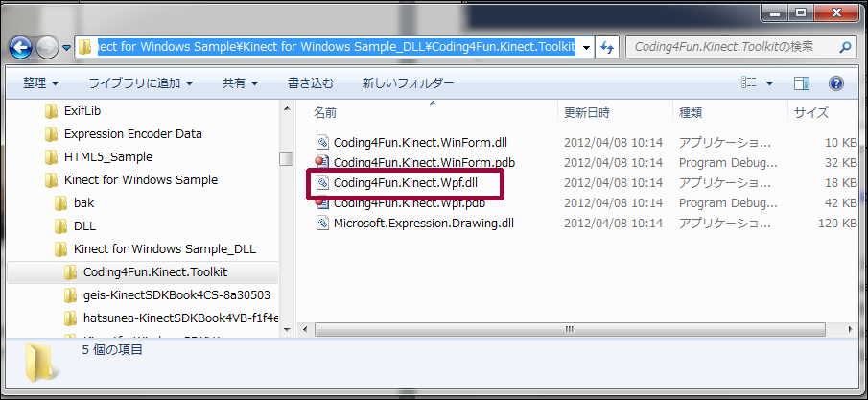
Task: Select the DLL folder in tree
Action: pyautogui.click(x=84, y=226)
